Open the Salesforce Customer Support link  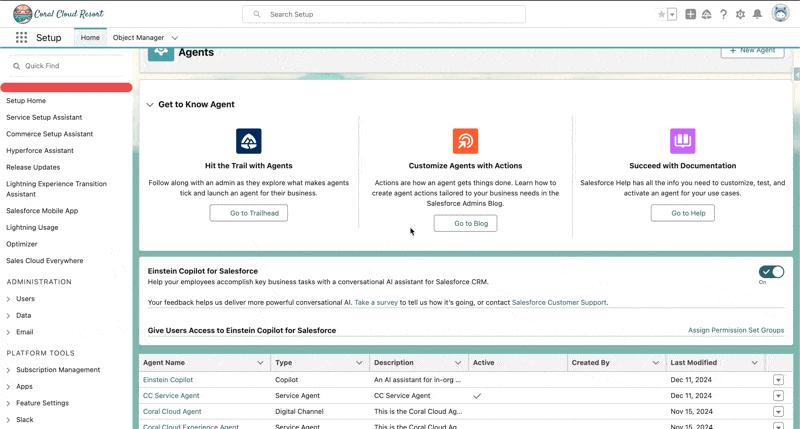coord(559,302)
